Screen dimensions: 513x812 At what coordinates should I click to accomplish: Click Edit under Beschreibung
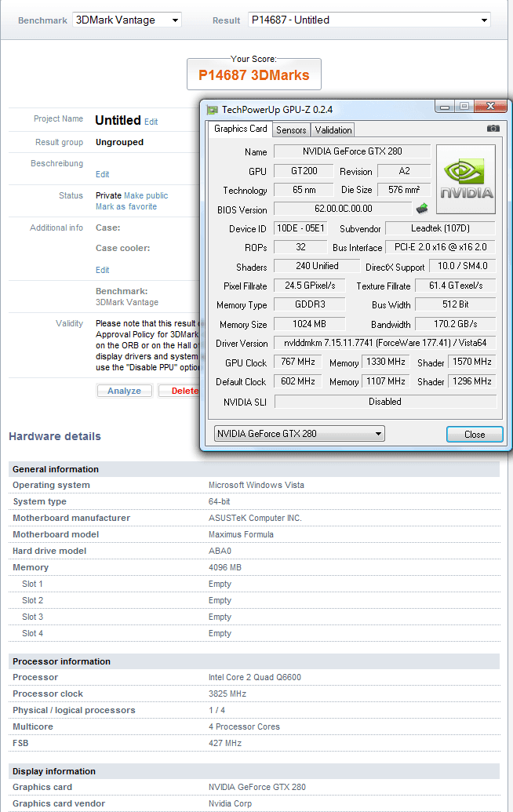pos(103,174)
